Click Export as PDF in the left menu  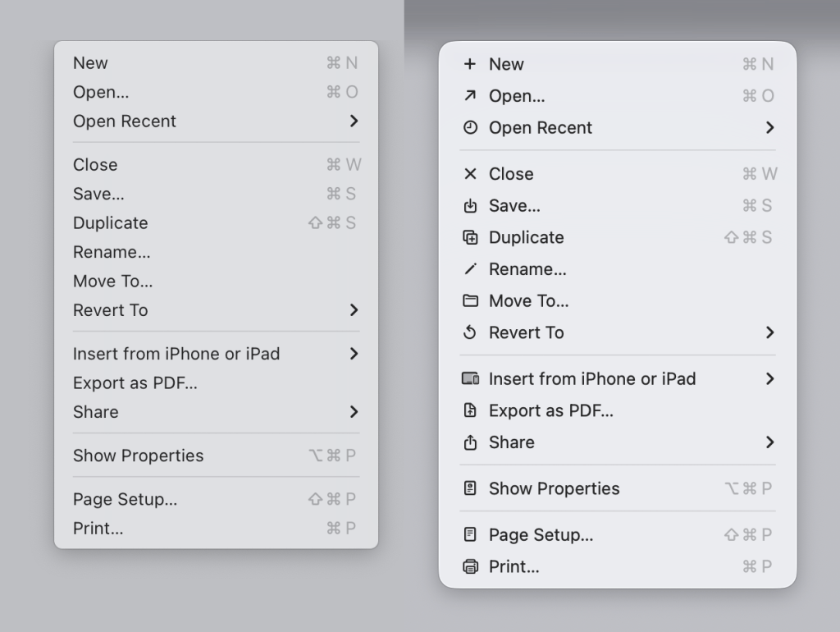135,382
